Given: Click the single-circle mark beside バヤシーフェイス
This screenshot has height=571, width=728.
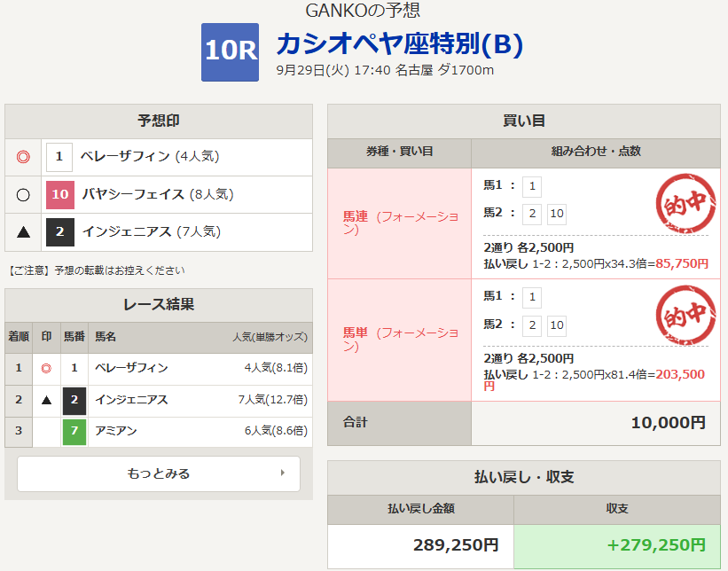Looking at the screenshot, I should tap(23, 194).
